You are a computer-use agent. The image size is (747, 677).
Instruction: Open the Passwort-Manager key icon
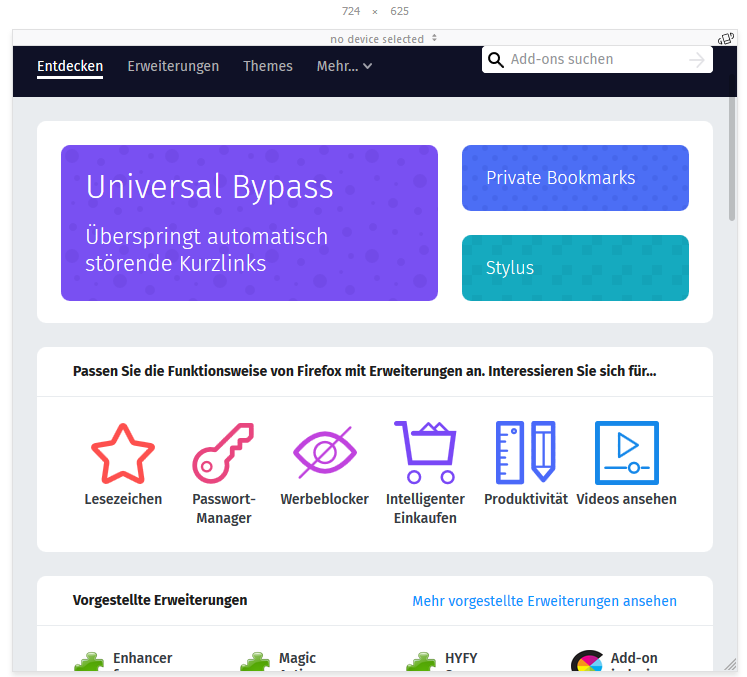pyautogui.click(x=223, y=453)
